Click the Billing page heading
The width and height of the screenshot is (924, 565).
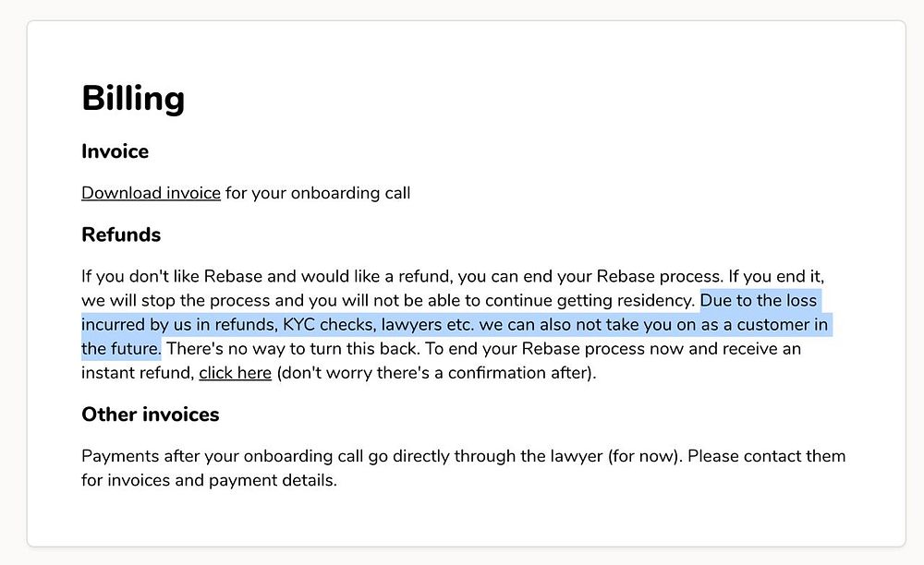[x=133, y=98]
